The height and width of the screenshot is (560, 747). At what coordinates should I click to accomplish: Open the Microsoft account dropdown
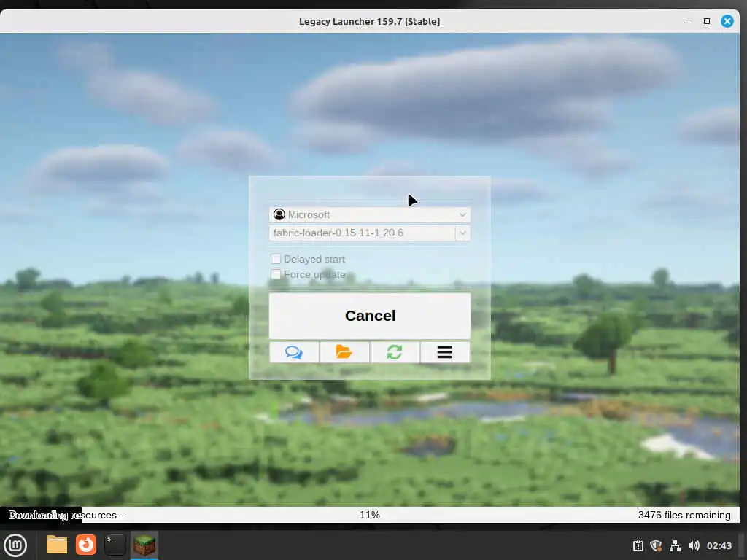[x=370, y=215]
